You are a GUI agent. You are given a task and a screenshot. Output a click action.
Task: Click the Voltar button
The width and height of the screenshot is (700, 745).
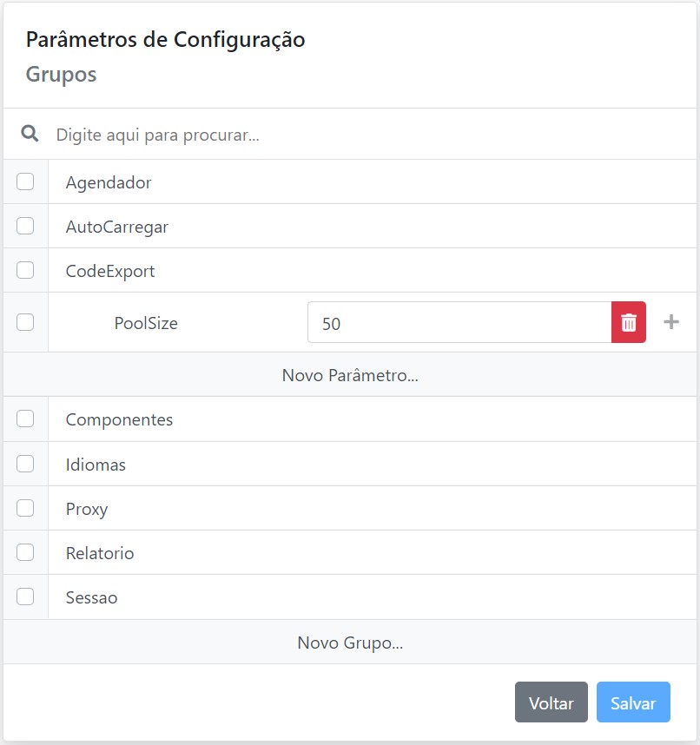click(551, 702)
